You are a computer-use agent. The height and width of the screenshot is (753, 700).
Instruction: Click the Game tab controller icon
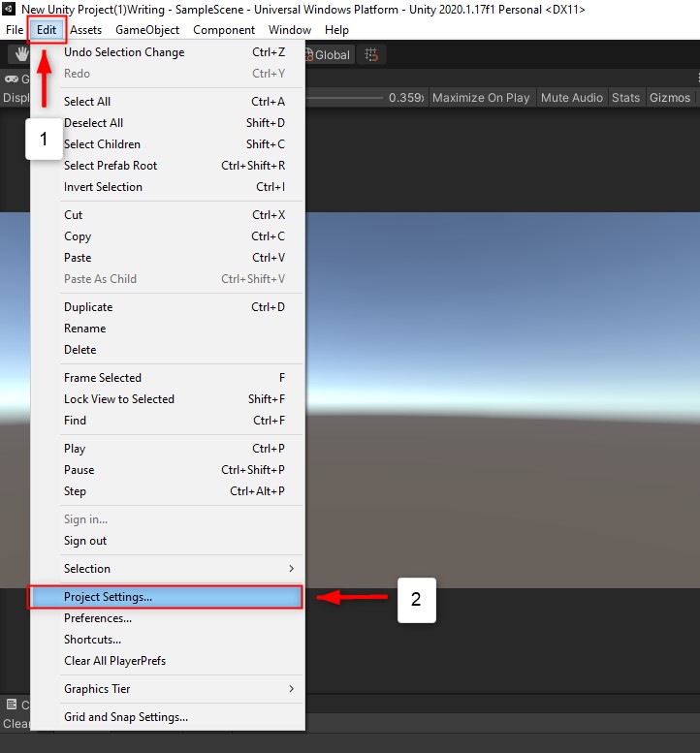[12, 78]
